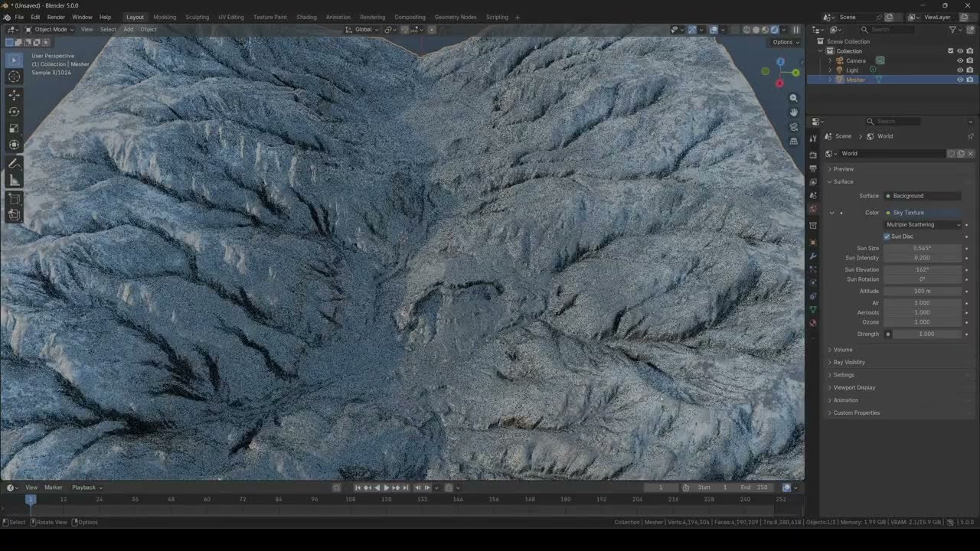Click the viewport pan hand icon
Screen dimensions: 980x551
(x=793, y=112)
